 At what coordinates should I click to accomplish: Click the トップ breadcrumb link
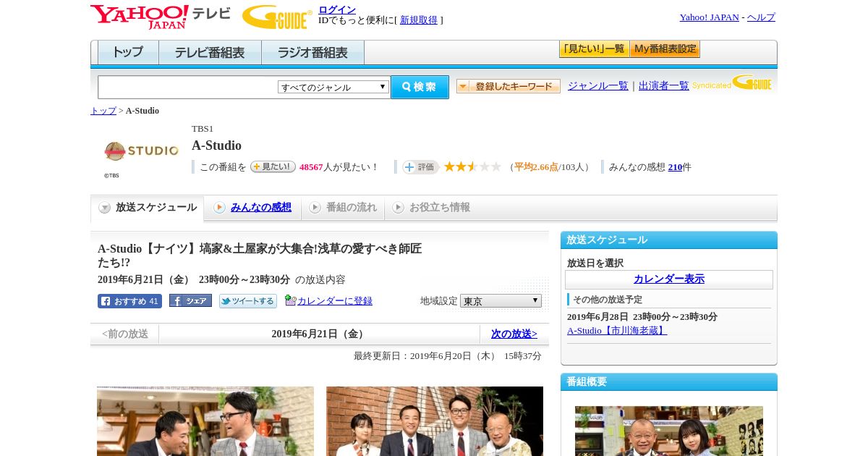point(103,111)
